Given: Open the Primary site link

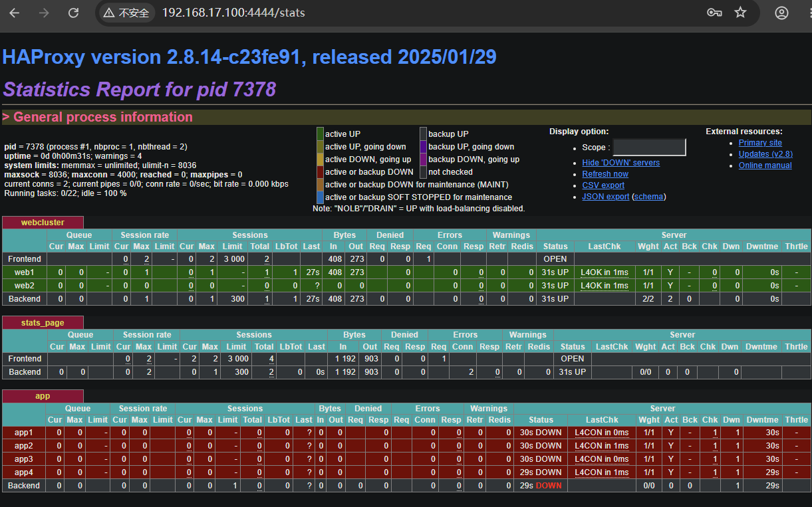Looking at the screenshot, I should pyautogui.click(x=760, y=143).
